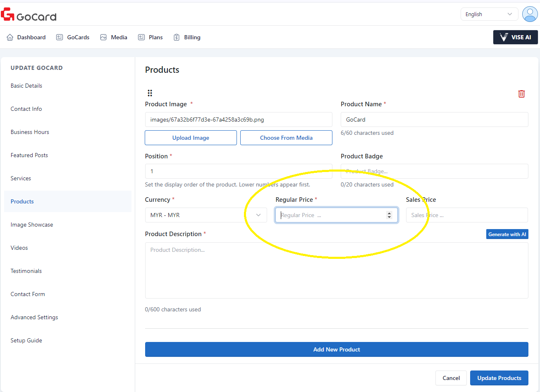Screen dimensions: 540x392
Task: Select Image Showcase in sidebar
Action: 32,225
